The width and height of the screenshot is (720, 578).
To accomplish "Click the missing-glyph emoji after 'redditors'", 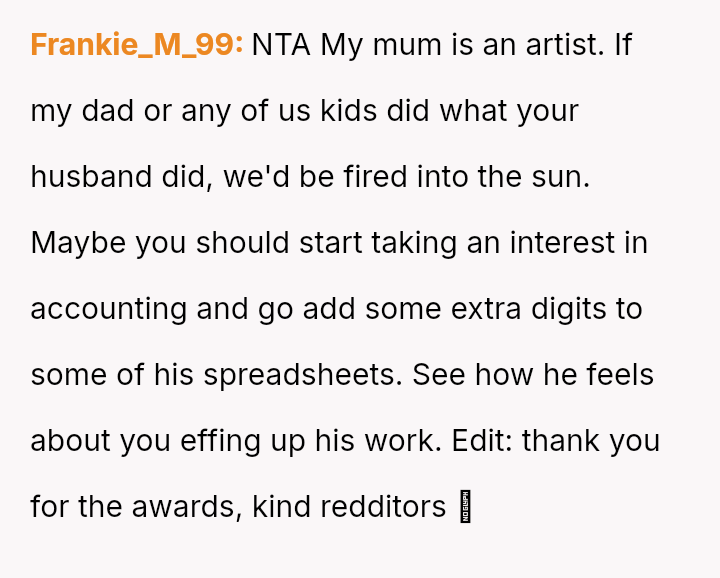I will tap(464, 508).
